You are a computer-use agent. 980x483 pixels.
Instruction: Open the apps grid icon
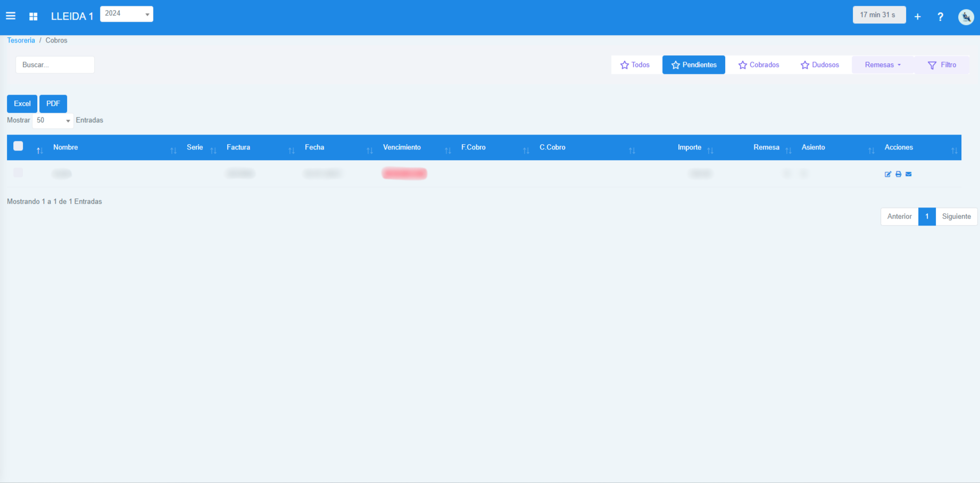33,16
